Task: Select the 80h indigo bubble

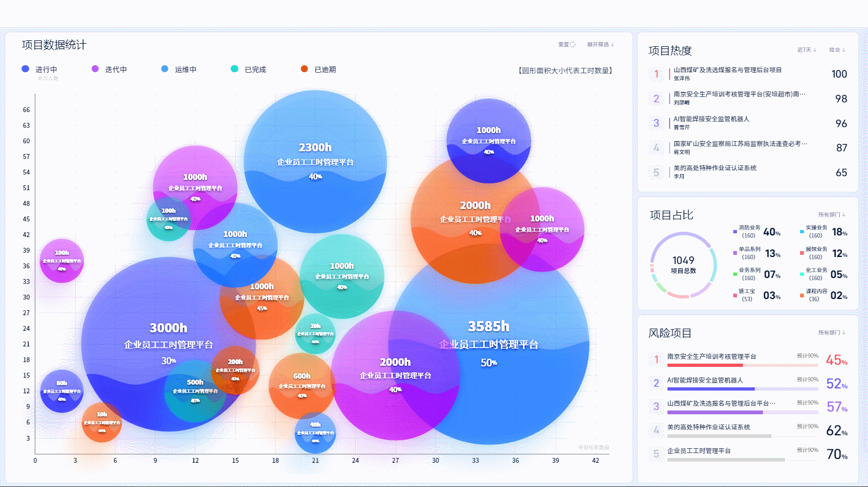Action: click(62, 391)
